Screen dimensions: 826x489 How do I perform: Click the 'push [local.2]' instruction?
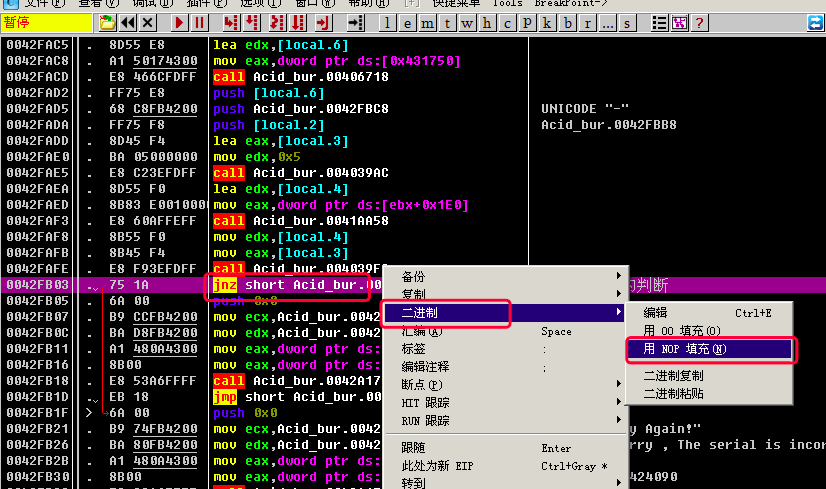269,125
